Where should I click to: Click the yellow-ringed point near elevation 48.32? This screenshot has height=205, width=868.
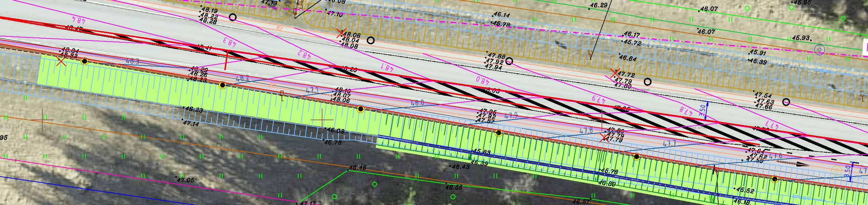click(x=85, y=61)
